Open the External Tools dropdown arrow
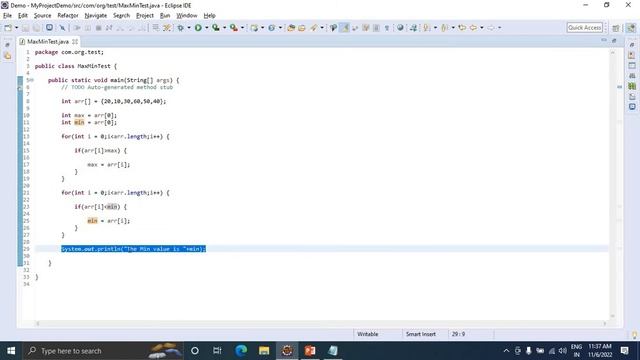 (x=242, y=28)
